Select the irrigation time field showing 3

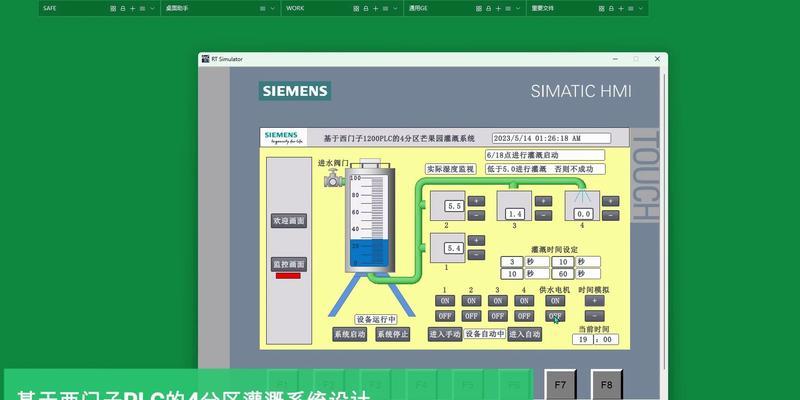click(512, 262)
